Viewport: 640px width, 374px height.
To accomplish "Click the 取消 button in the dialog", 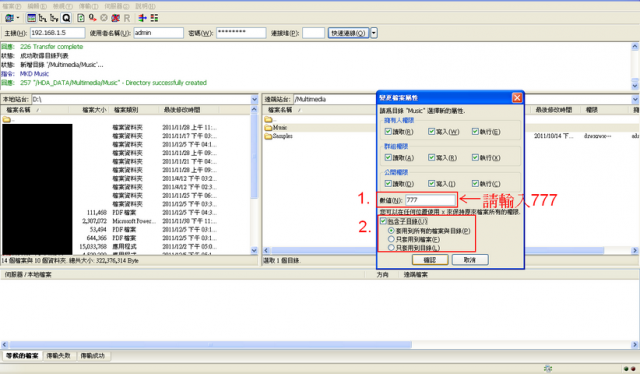I will point(470,260).
